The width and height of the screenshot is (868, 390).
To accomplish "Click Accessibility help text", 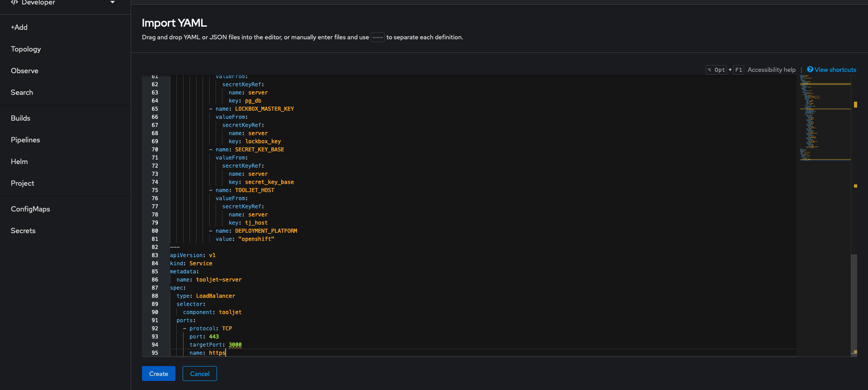I will [771, 70].
